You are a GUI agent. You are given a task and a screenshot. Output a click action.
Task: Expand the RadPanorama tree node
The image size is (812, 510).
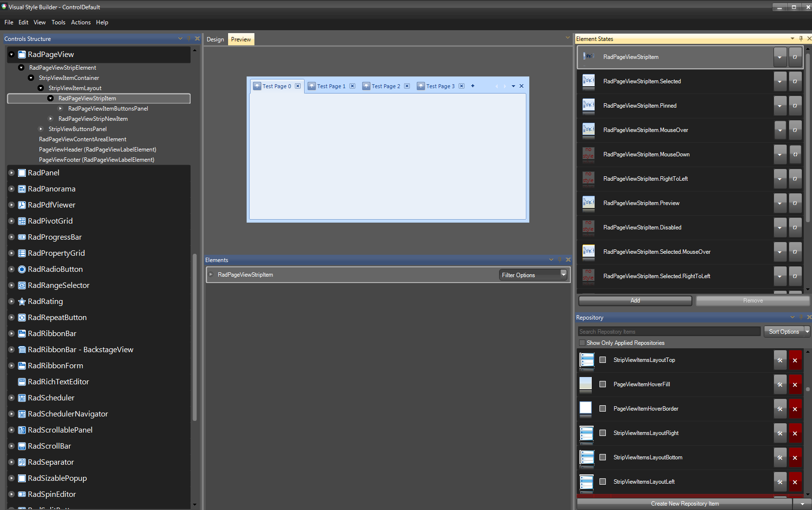point(12,189)
